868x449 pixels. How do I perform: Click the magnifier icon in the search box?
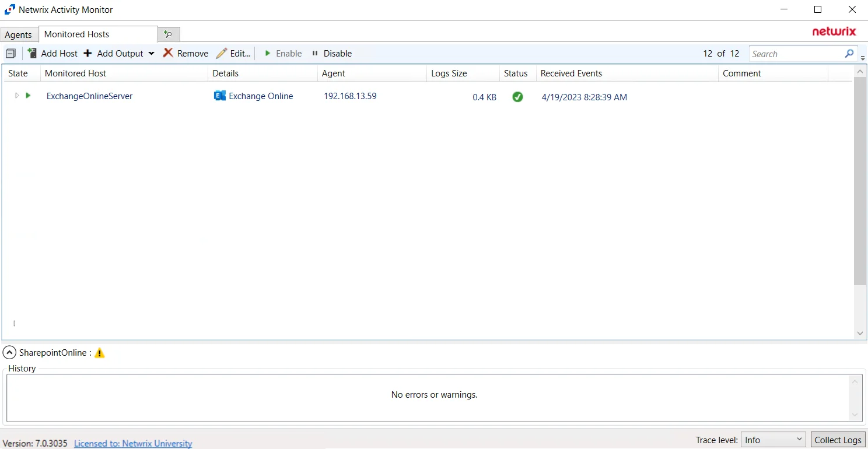[x=849, y=54]
